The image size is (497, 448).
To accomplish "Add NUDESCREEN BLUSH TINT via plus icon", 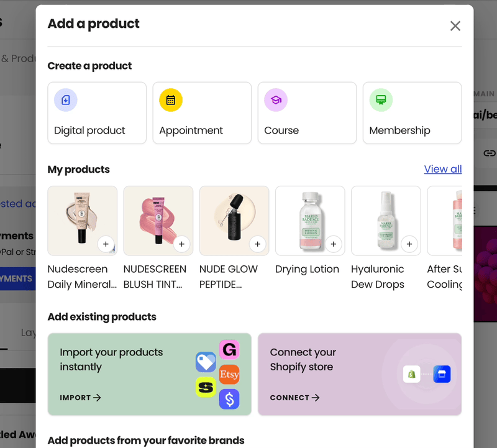I will [x=181, y=244].
